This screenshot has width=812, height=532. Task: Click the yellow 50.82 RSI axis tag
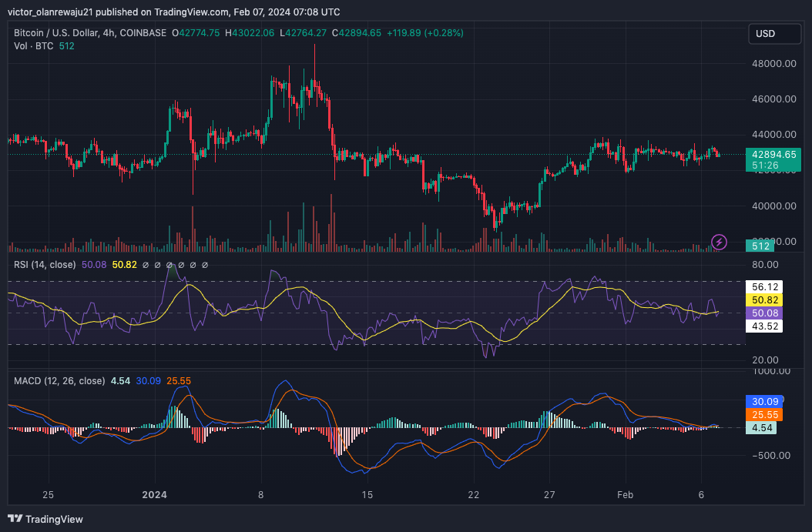pyautogui.click(x=765, y=299)
